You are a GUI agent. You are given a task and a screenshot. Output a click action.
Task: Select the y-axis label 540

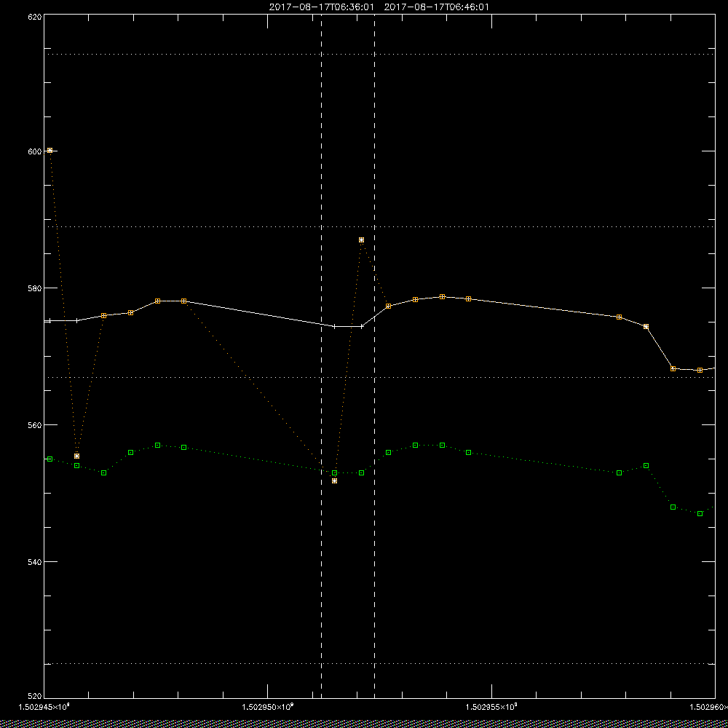pyautogui.click(x=35, y=562)
